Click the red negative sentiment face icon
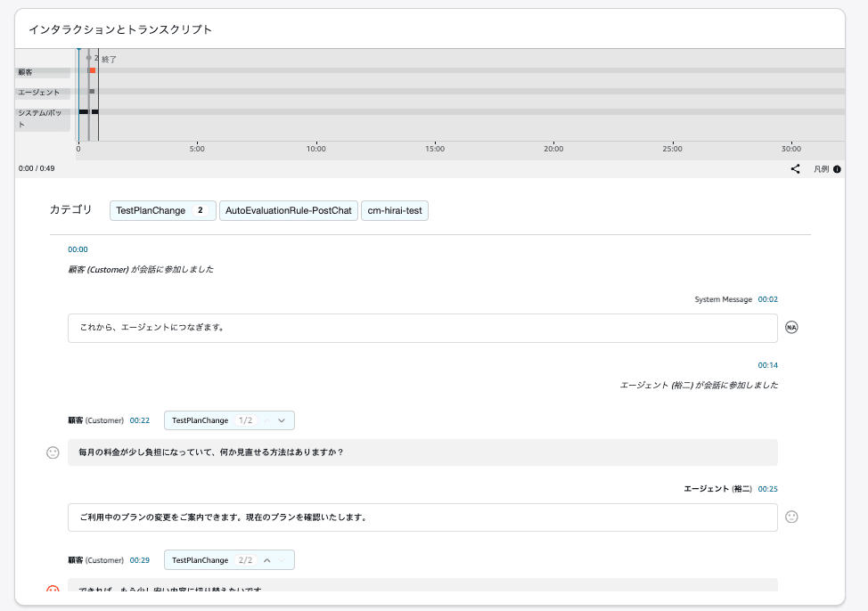Screen dimensions: 868x611 click(x=53, y=590)
